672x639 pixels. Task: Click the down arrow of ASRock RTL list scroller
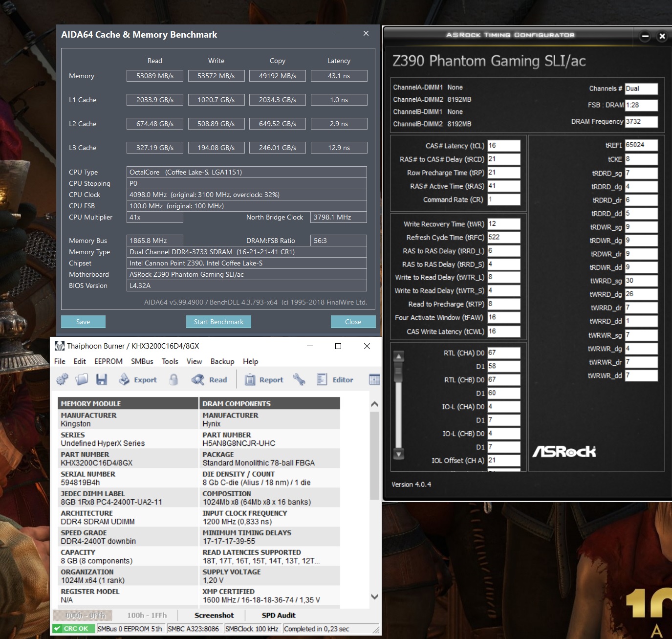click(399, 454)
